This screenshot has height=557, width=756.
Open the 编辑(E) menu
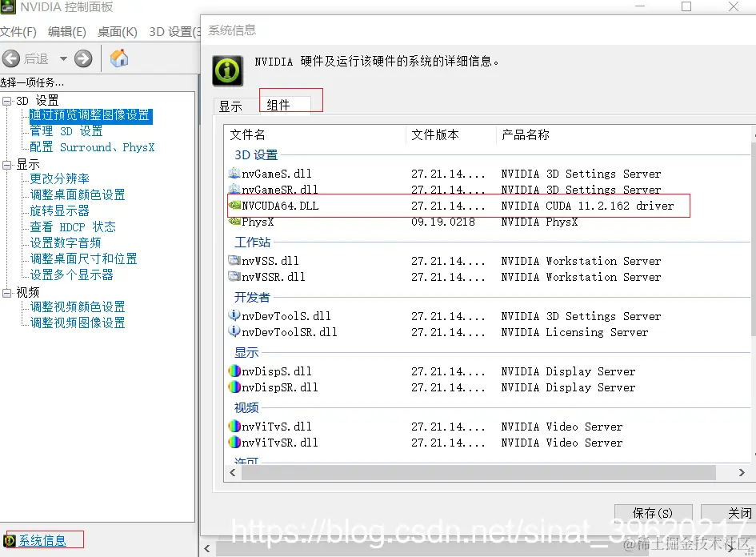[67, 32]
